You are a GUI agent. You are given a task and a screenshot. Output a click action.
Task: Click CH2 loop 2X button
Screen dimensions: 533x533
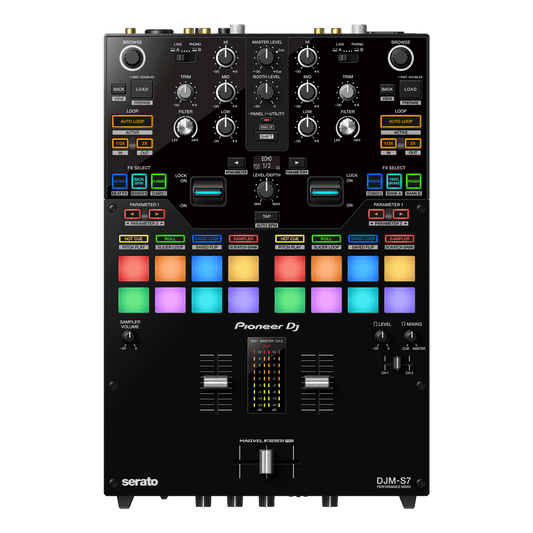click(413, 143)
